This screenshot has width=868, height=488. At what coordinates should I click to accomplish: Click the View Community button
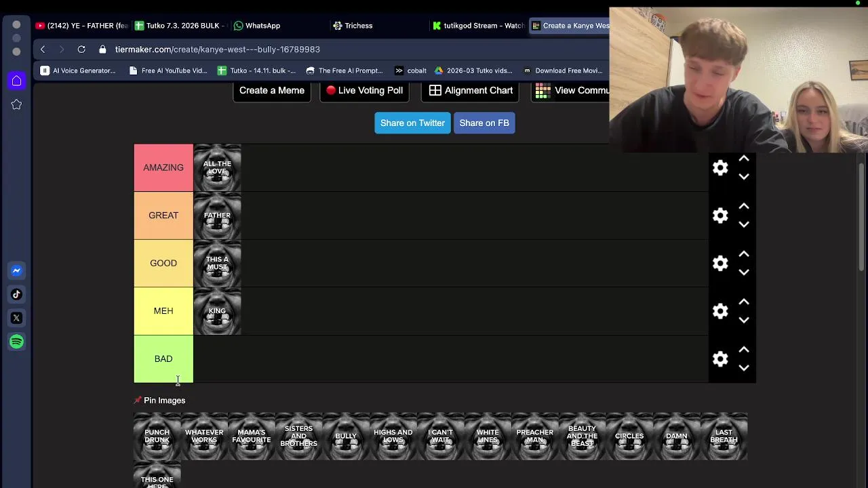570,91
